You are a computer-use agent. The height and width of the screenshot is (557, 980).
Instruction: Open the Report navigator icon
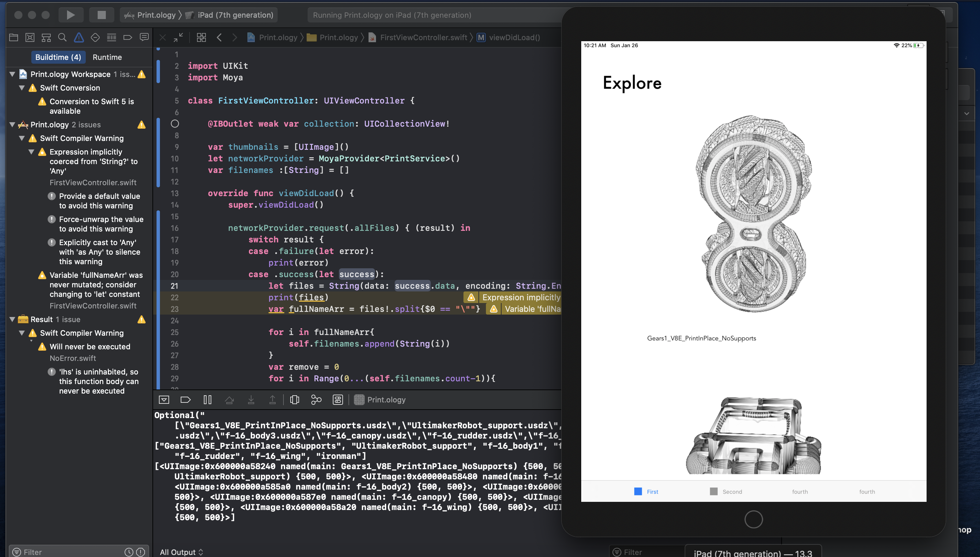point(144,37)
